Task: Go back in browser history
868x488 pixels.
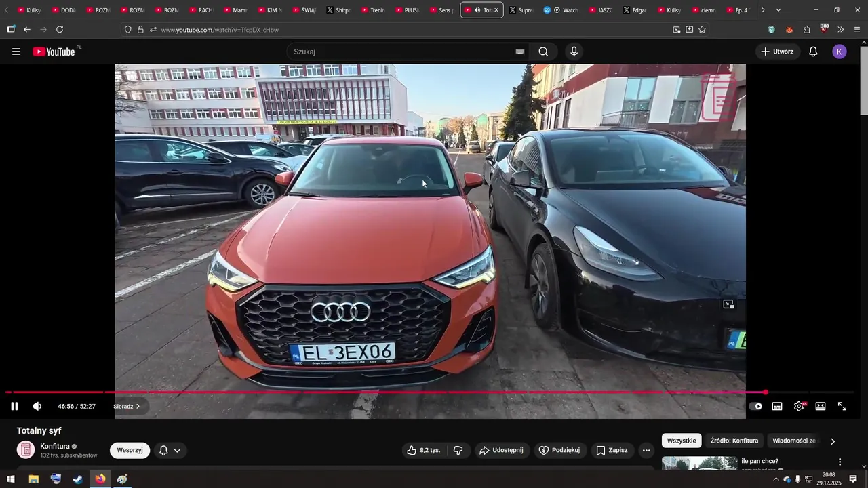Action: point(27,29)
